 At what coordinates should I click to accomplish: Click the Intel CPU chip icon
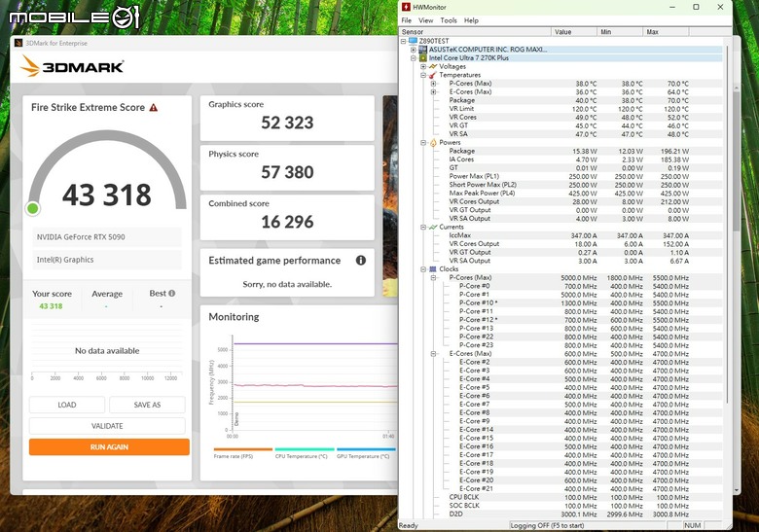[422, 58]
